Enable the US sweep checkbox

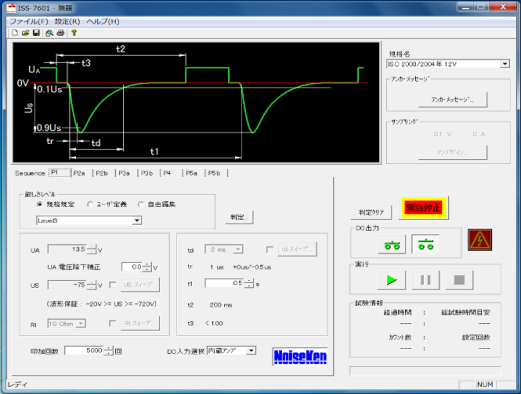(113, 285)
